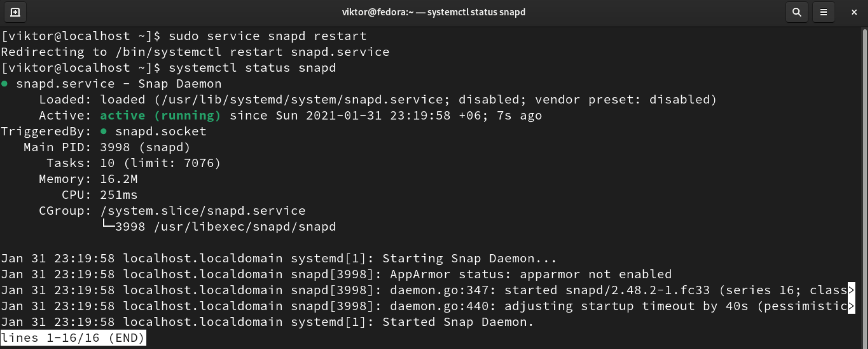868x349 pixels.
Task: Click the green dot beside snapd.service
Action: click(x=4, y=84)
